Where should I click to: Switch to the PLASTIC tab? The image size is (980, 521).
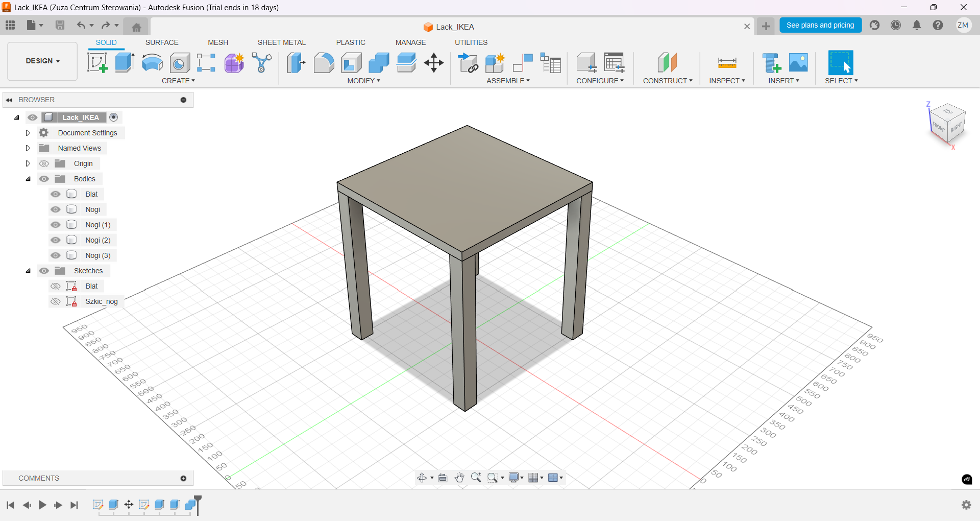click(x=351, y=42)
